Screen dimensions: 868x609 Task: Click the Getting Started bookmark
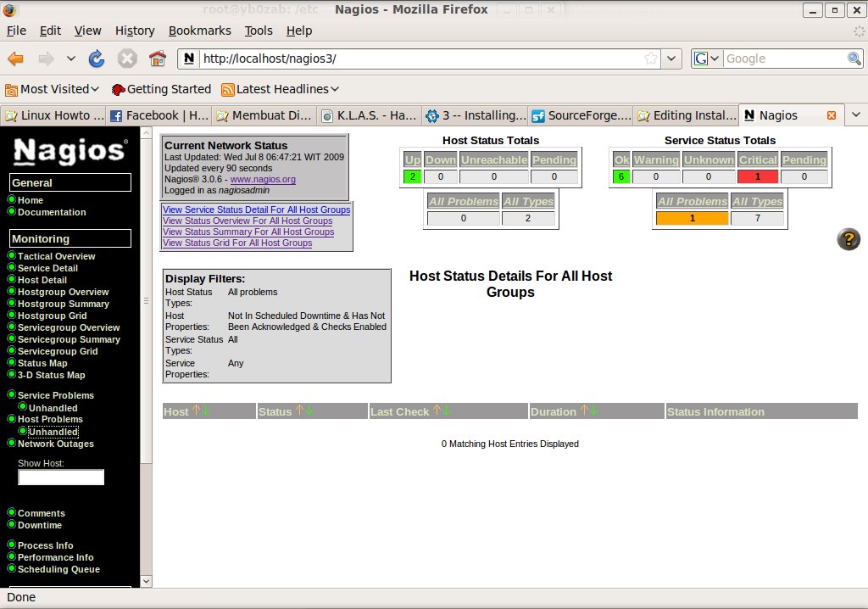coord(161,89)
